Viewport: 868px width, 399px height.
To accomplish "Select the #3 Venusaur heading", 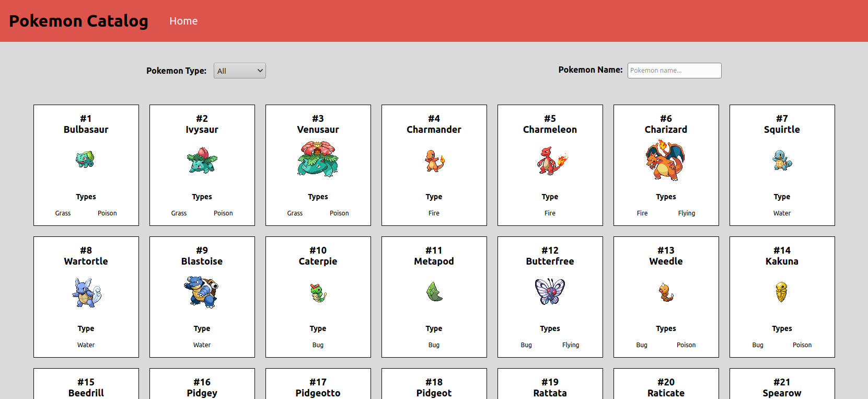I will [x=318, y=124].
